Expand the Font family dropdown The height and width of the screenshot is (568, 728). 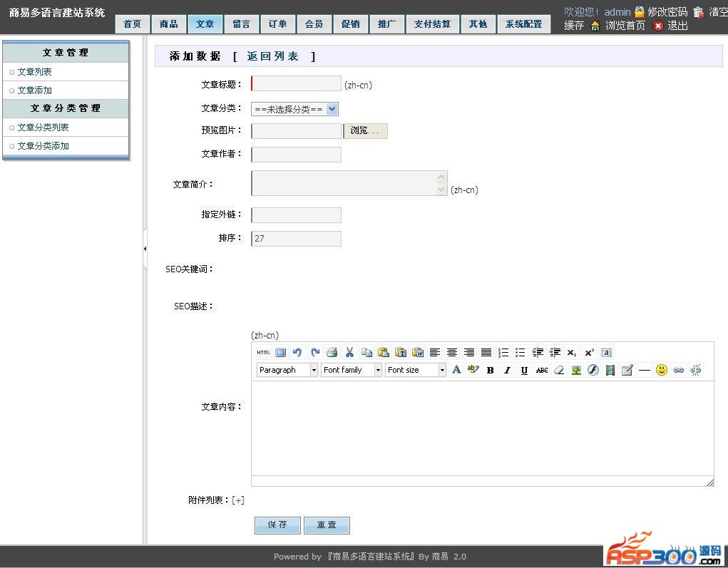[x=352, y=370]
